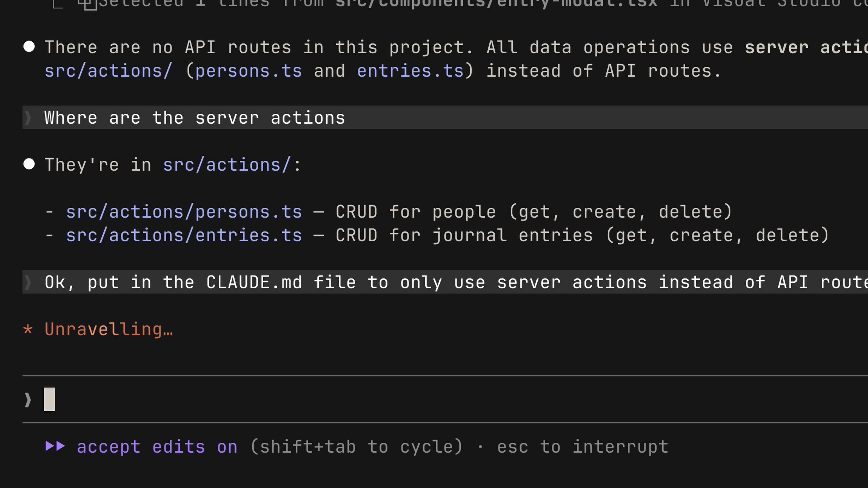Click "shift+tab to cycle" mode hint
868x488 pixels.
(356, 447)
